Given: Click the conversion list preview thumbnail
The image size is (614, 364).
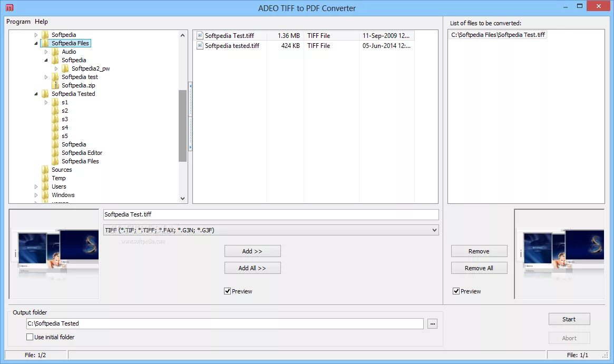Looking at the screenshot, I should (560, 254).
